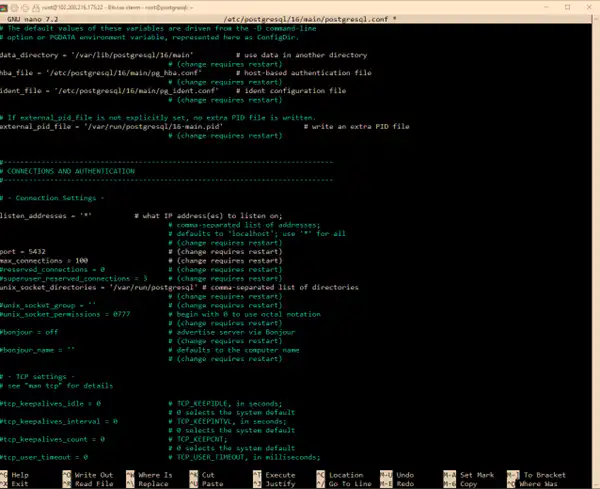Click the Execute shortcut label
Image resolution: width=600 pixels, height=489 pixels.
click(x=280, y=474)
